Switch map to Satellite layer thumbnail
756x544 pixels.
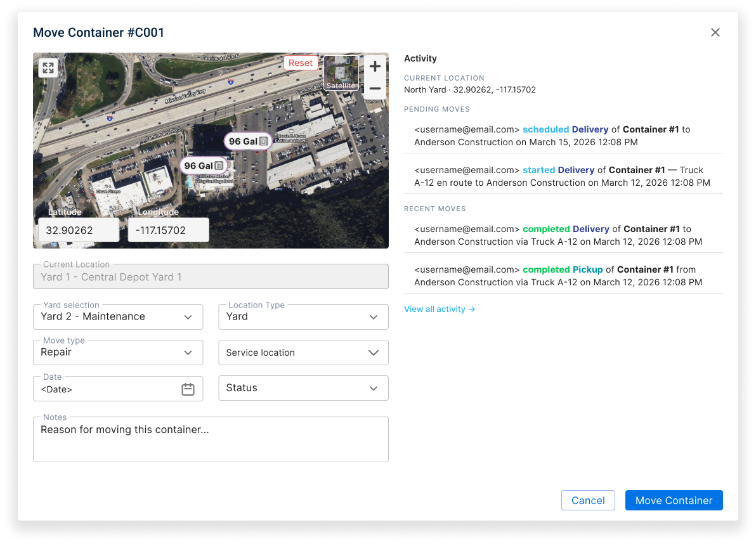point(341,73)
